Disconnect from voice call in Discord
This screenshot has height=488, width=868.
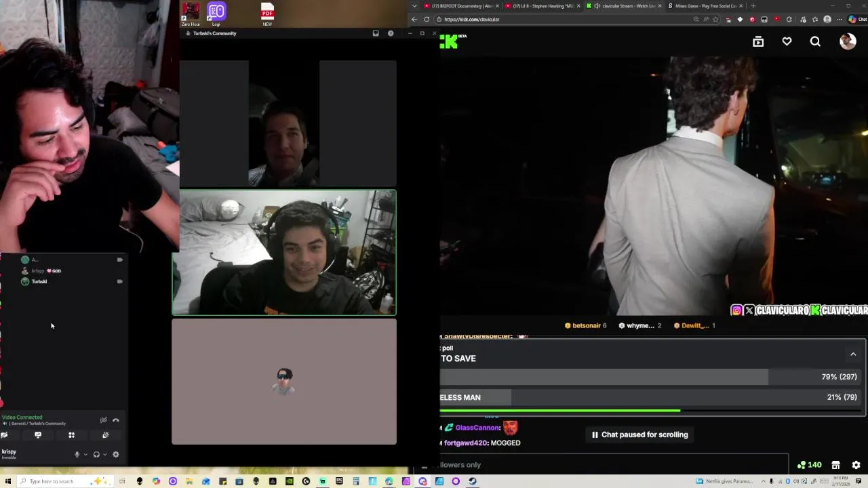coord(116,420)
